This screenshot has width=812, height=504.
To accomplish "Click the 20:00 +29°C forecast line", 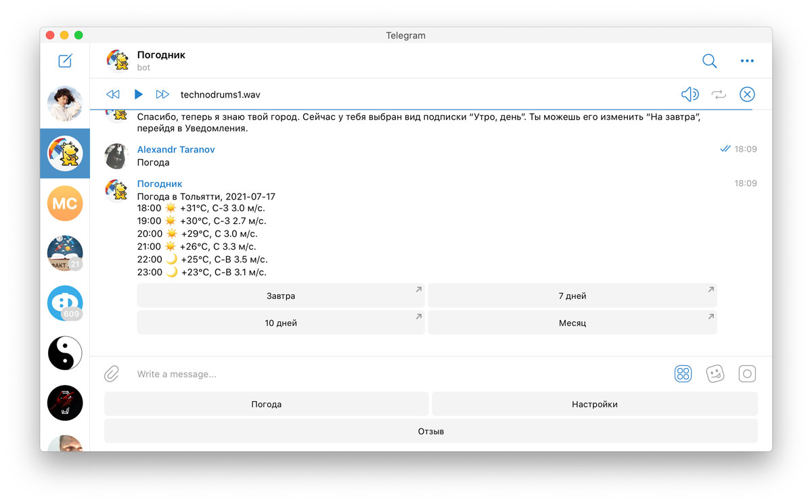I will pyautogui.click(x=199, y=234).
